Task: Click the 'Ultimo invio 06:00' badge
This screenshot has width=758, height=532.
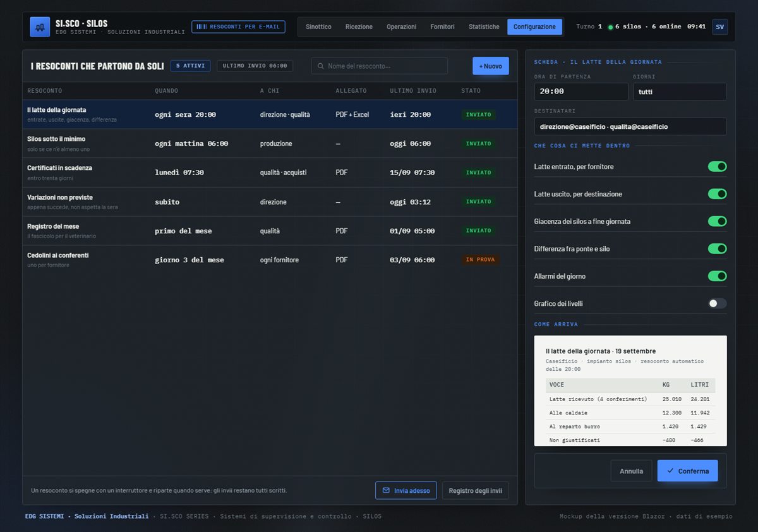Action: tap(255, 66)
